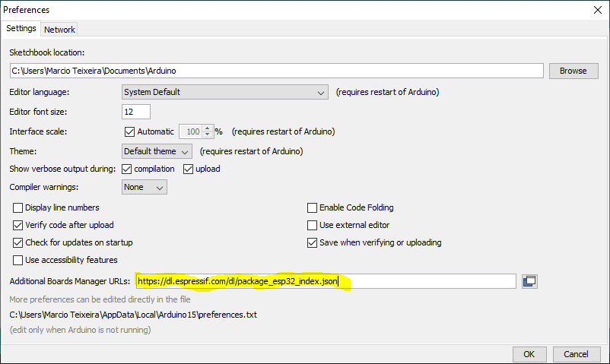Check Use external editor option
This screenshot has width=610, height=364.
click(312, 225)
